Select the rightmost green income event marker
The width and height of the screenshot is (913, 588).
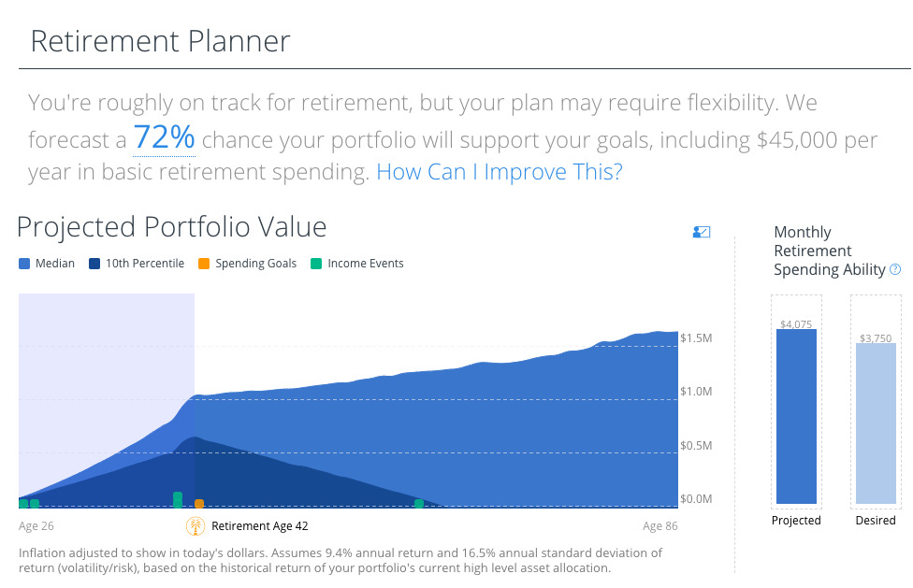[419, 504]
